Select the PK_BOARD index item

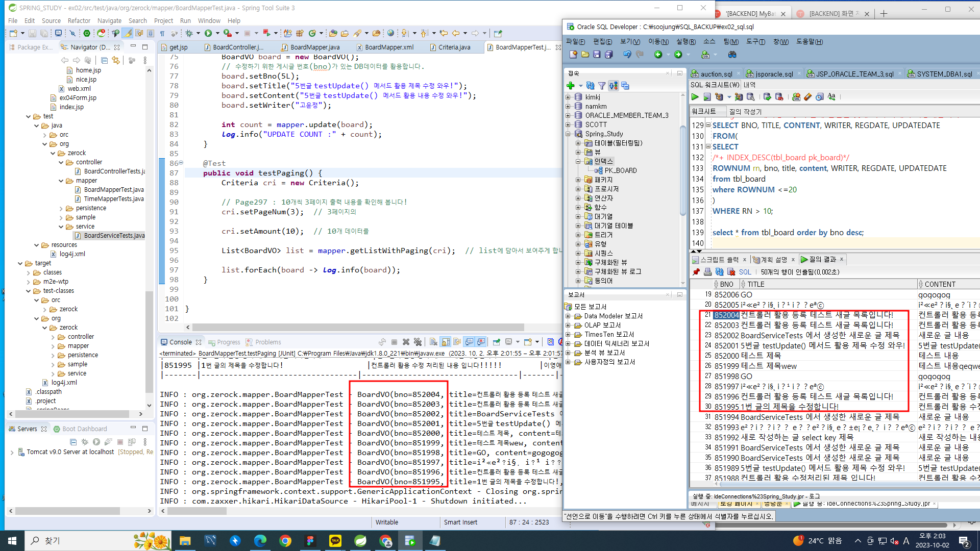(x=620, y=170)
